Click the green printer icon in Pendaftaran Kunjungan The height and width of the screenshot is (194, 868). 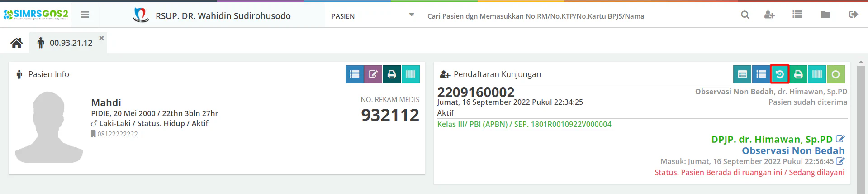(798, 74)
